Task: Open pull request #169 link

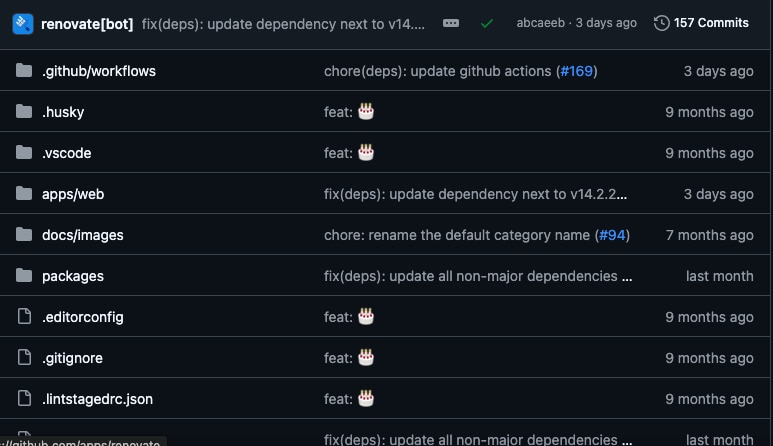Action: tap(576, 71)
